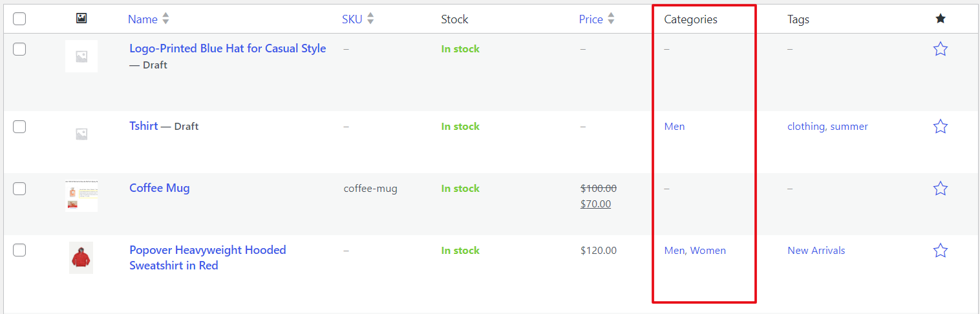Select all products with header checkbox
The width and height of the screenshot is (980, 314).
tap(19, 19)
